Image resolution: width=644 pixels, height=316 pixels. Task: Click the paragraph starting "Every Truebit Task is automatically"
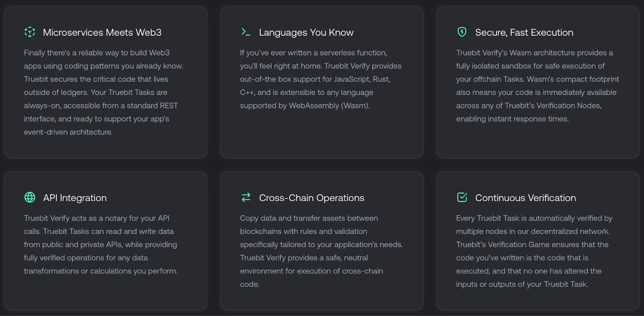click(534, 251)
